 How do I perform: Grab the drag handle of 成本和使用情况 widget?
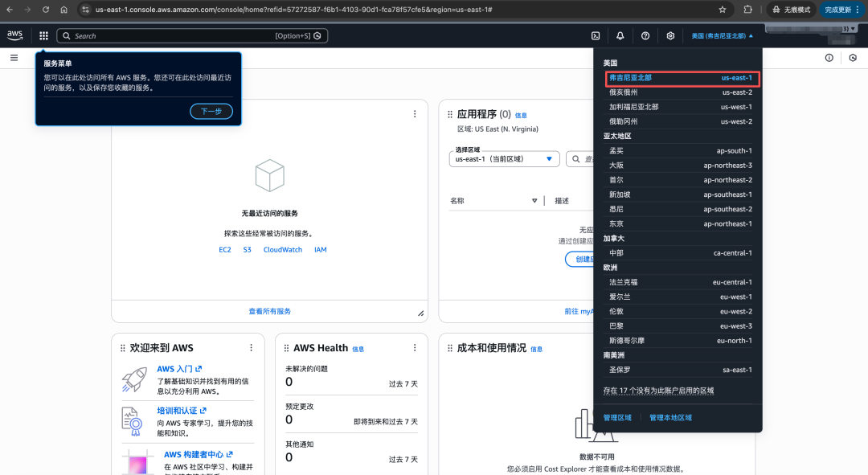click(450, 348)
